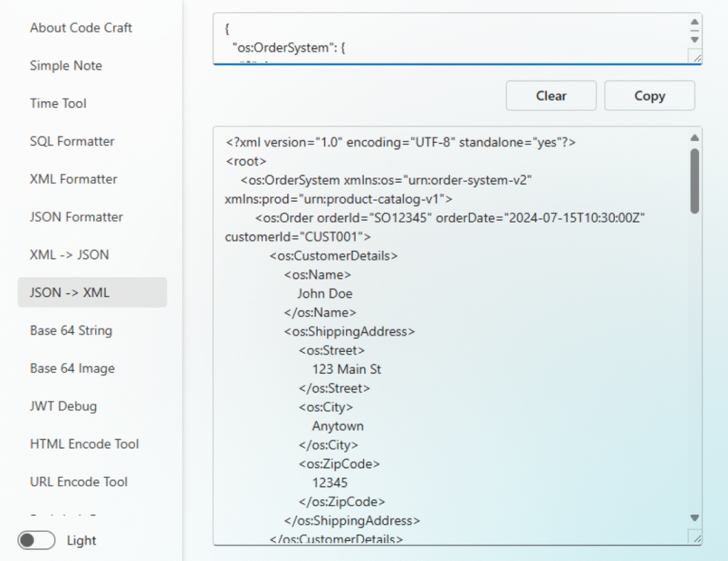
Task: Click the "123 Main St" street value
Action: tap(346, 369)
